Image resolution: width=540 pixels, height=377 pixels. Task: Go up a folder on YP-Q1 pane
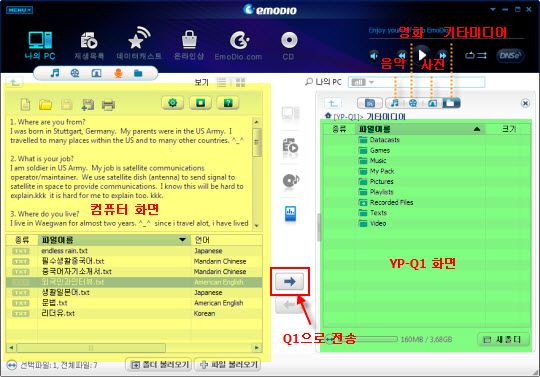(x=333, y=103)
